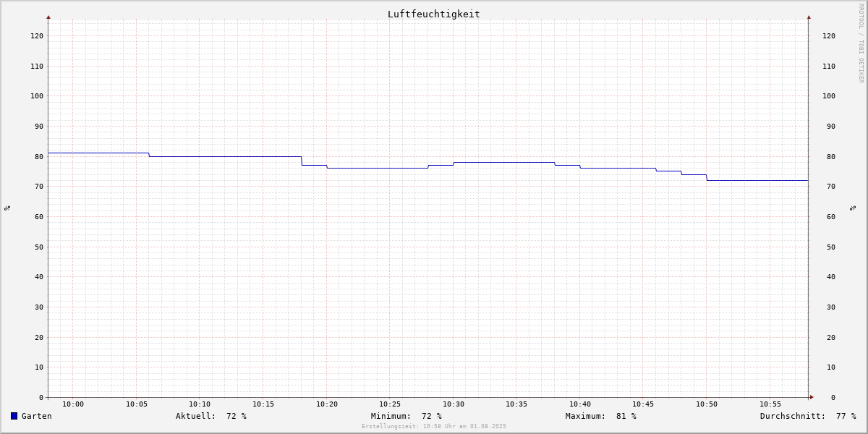
Task: Click the right axis percent unit symbol
Action: 853,208
